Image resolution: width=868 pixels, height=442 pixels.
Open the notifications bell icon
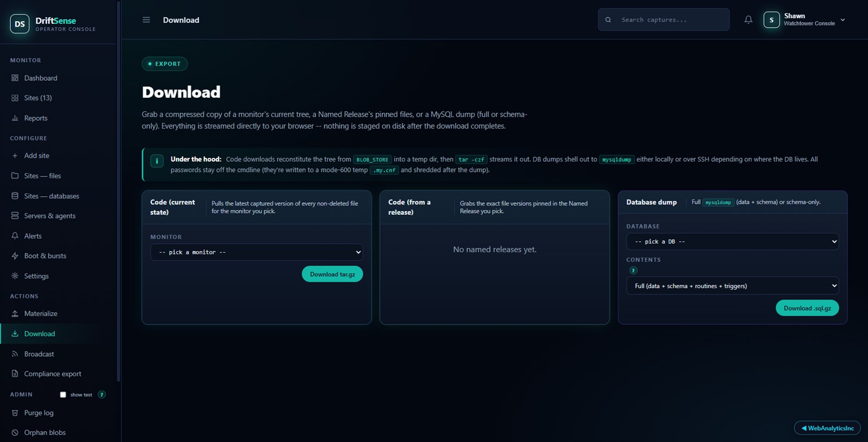748,20
